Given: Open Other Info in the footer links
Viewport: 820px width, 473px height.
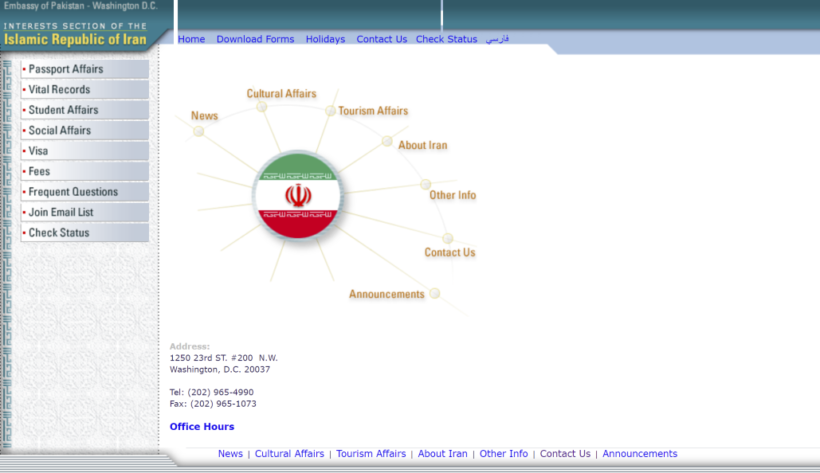Looking at the screenshot, I should click(x=504, y=454).
